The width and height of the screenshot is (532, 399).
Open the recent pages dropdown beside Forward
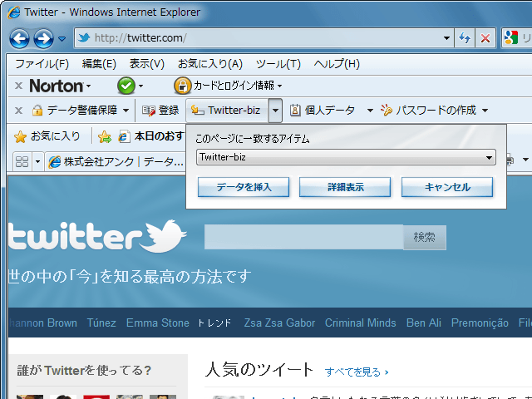point(62,39)
